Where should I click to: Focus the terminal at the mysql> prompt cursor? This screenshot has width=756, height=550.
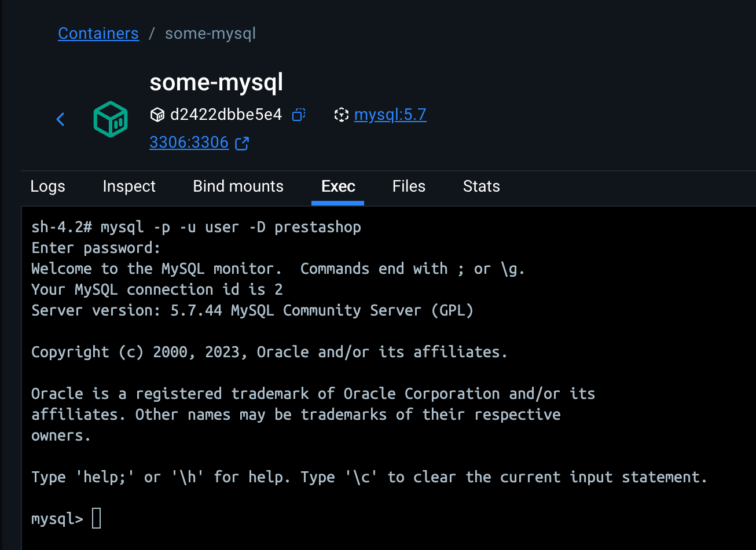tap(97, 519)
